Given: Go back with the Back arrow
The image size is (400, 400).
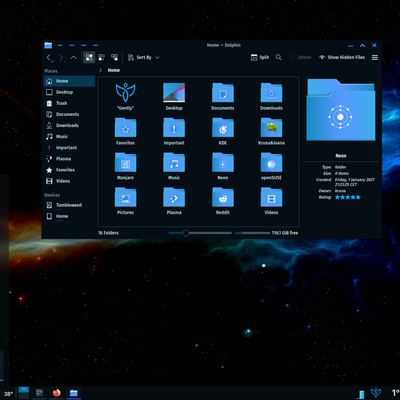Looking at the screenshot, I should (x=49, y=58).
